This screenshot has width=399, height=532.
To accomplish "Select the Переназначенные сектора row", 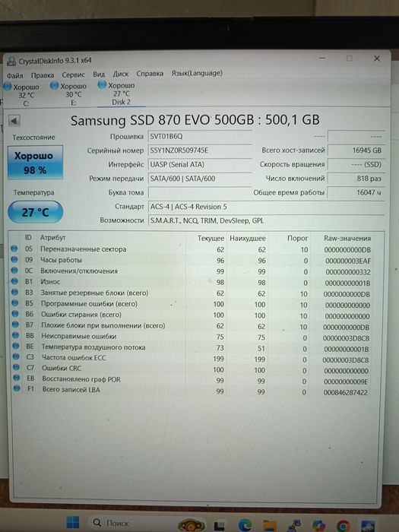I will click(191, 249).
